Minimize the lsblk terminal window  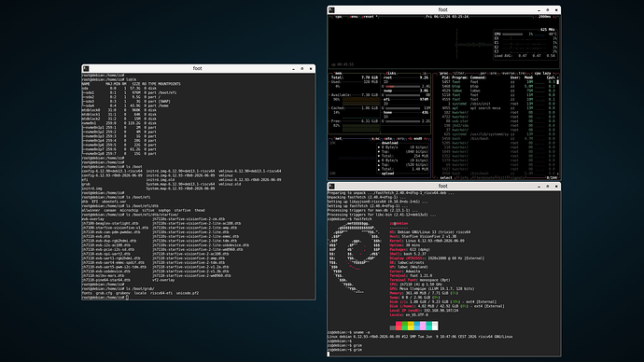[x=293, y=69]
